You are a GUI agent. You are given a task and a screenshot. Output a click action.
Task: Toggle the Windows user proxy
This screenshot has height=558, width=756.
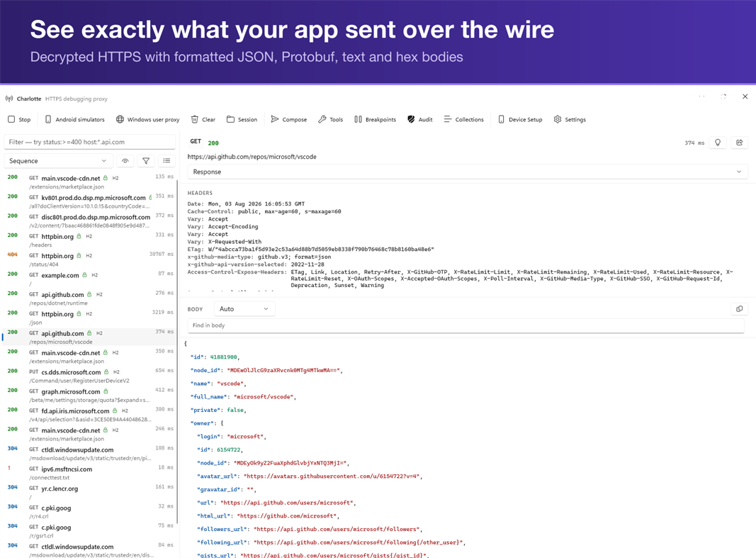pyautogui.click(x=147, y=120)
